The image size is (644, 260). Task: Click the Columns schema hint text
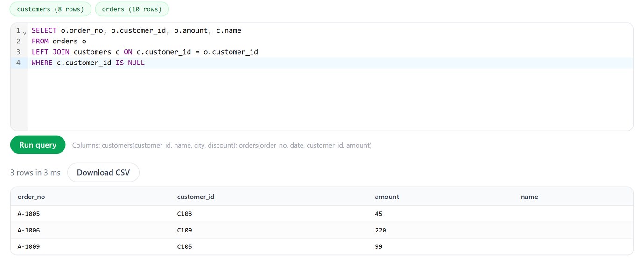point(222,145)
